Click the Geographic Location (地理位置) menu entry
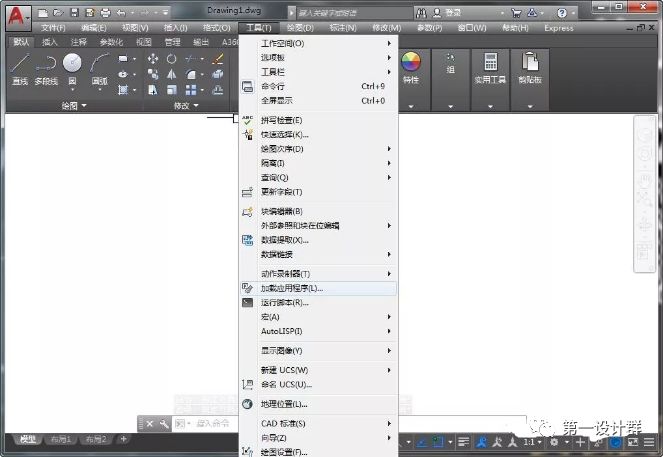663x457 pixels. (318, 404)
